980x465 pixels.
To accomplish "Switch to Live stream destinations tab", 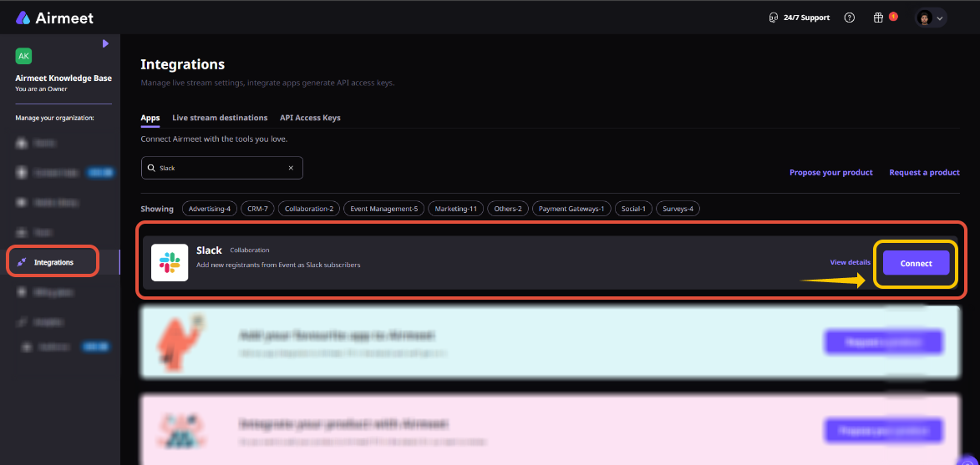I will (220, 118).
